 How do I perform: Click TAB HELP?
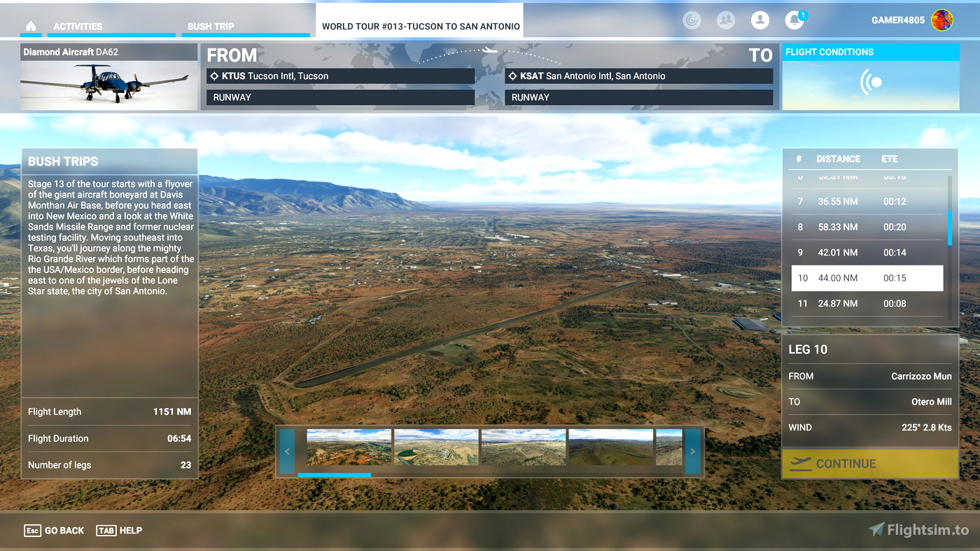coord(119,531)
